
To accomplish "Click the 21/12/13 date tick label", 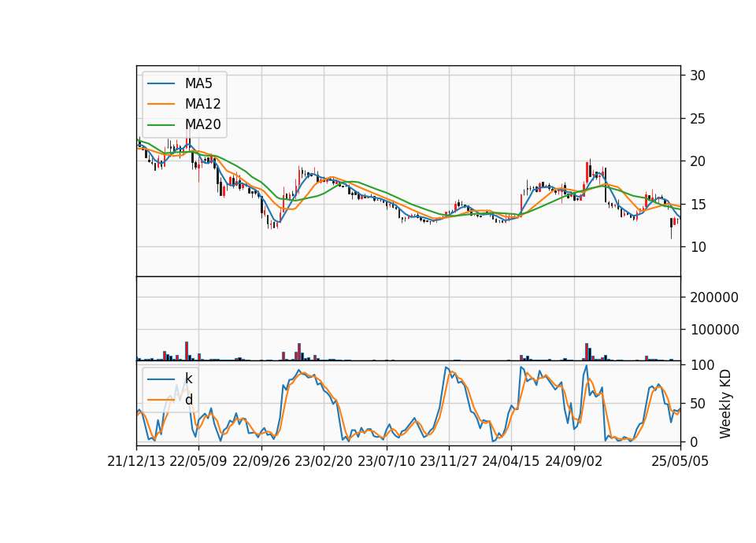I will click(x=136, y=461).
